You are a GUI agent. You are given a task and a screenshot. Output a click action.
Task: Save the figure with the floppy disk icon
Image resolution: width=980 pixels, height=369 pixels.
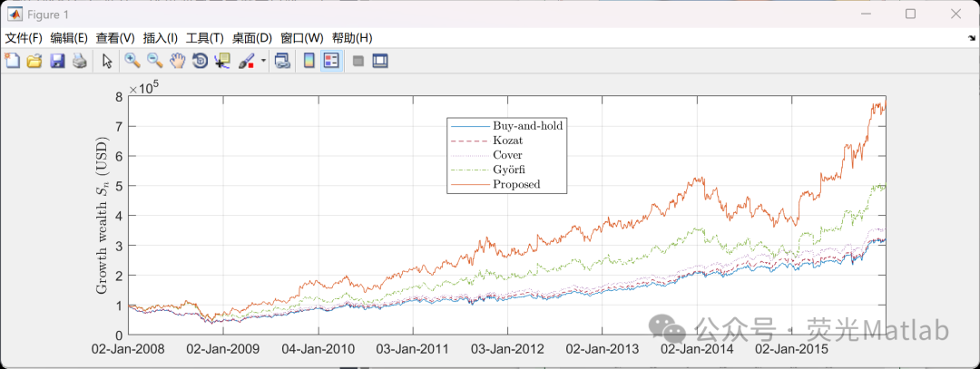pyautogui.click(x=57, y=61)
